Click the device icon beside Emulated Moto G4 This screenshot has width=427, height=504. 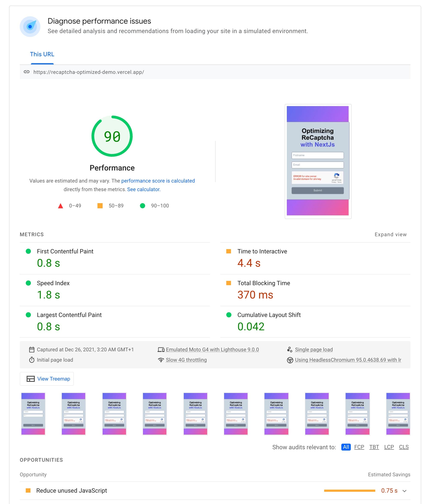pyautogui.click(x=161, y=350)
